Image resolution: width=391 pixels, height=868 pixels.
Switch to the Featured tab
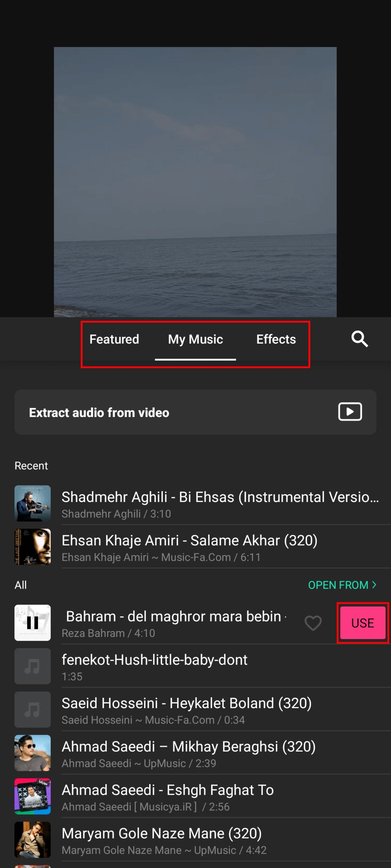114,339
